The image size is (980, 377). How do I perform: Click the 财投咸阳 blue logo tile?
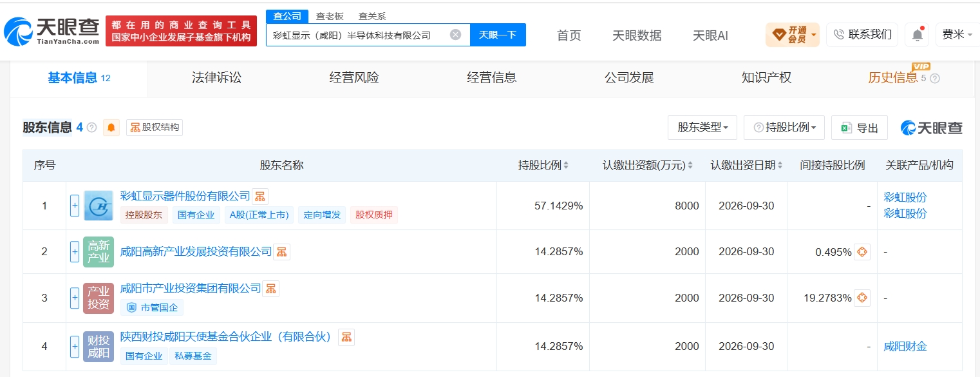click(x=99, y=347)
